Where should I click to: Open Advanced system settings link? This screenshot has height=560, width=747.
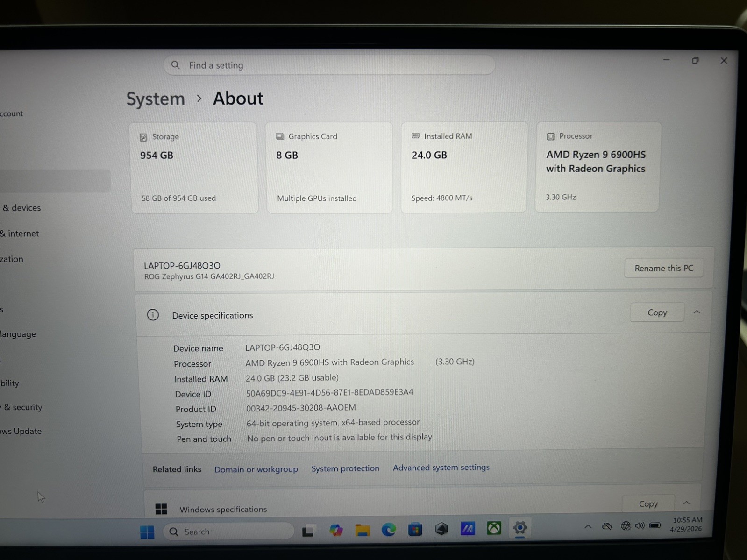click(x=441, y=467)
